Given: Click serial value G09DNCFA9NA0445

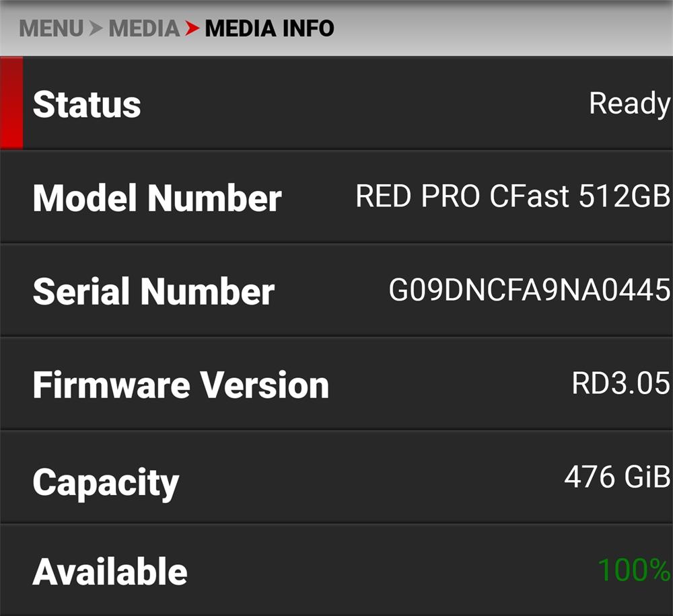Looking at the screenshot, I should point(529,290).
